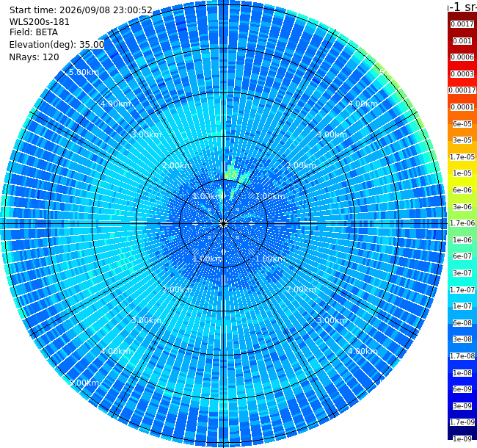Click the lower-left 1.00km ring label
The height and width of the screenshot is (448, 477).
pyautogui.click(x=208, y=259)
